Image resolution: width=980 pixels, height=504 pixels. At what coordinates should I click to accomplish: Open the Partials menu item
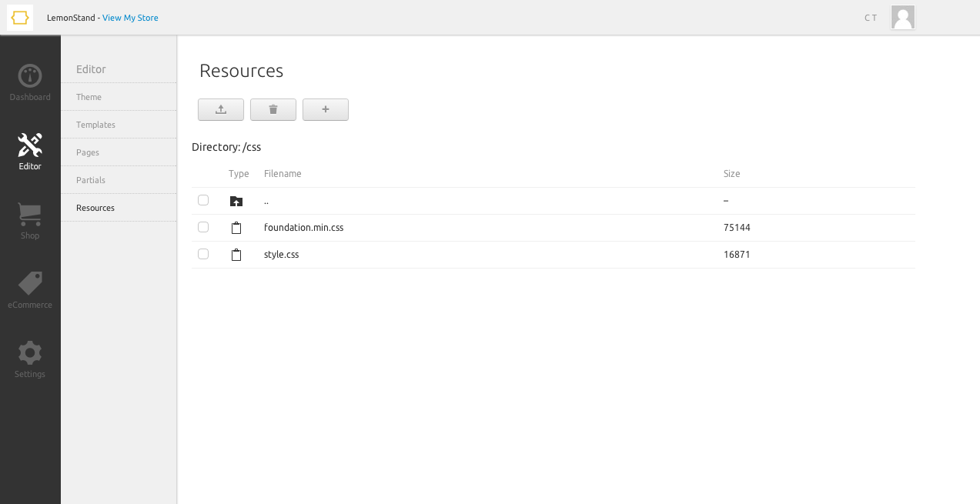[91, 180]
